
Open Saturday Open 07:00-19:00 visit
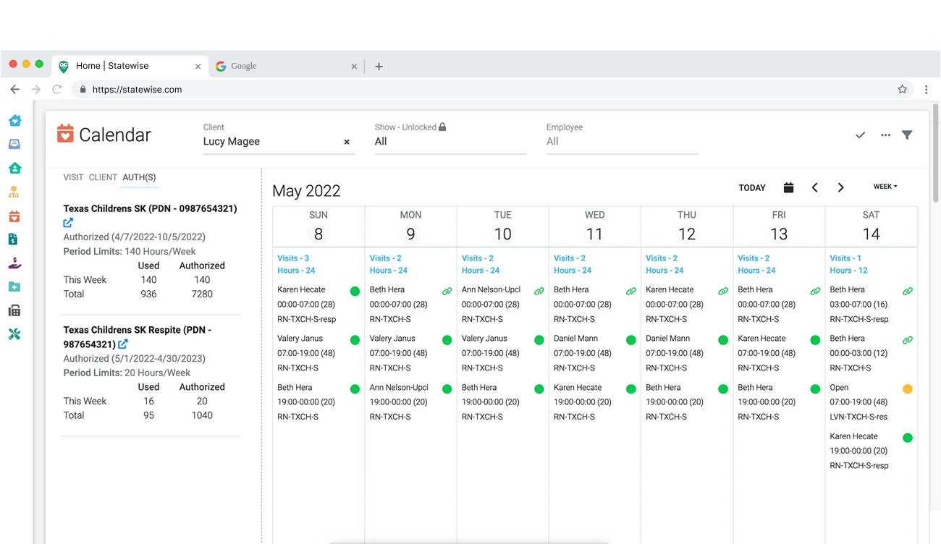coord(872,402)
